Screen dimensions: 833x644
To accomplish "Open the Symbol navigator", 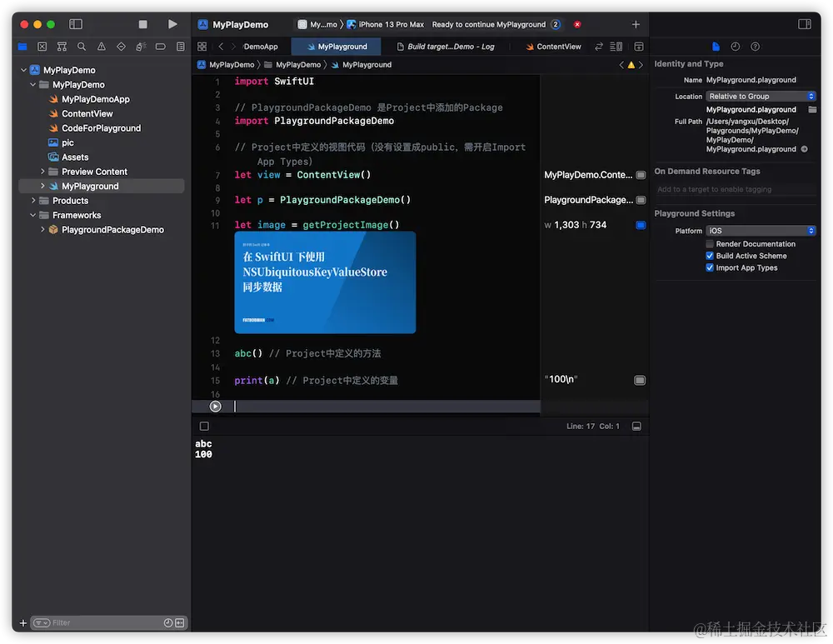I will point(62,47).
